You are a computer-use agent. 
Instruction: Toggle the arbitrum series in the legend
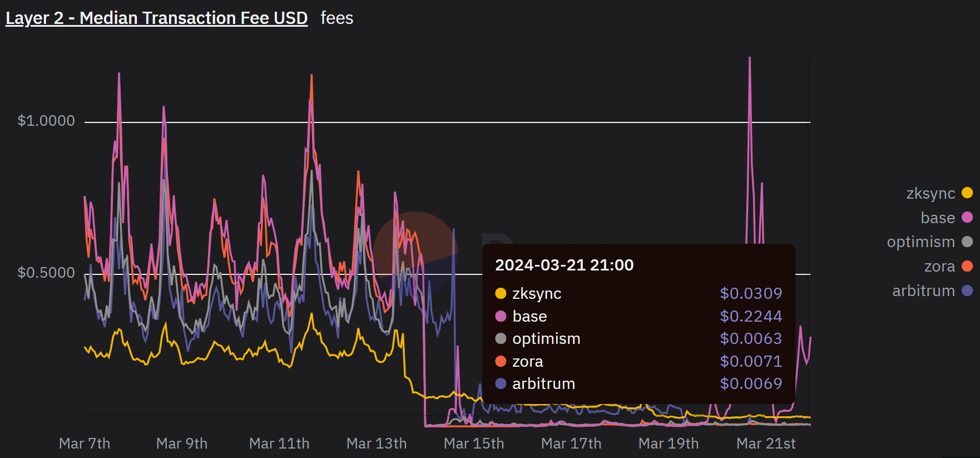click(x=932, y=290)
